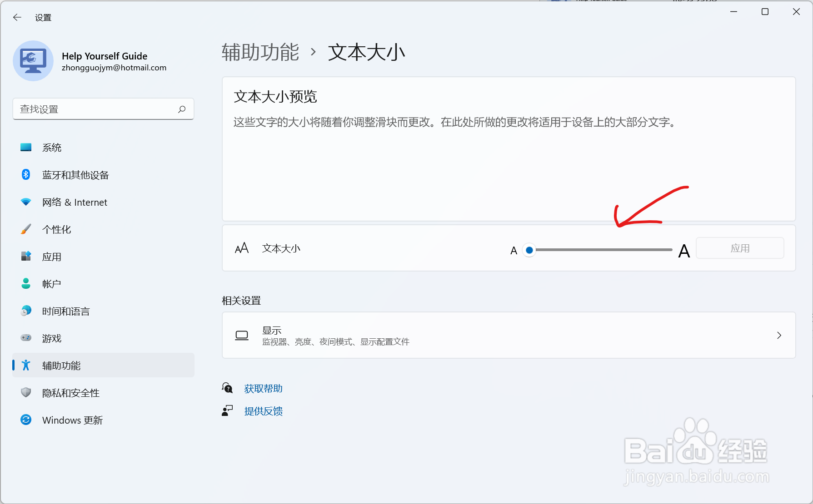Select 游戏 settings category
This screenshot has height=504, width=813.
coord(103,338)
